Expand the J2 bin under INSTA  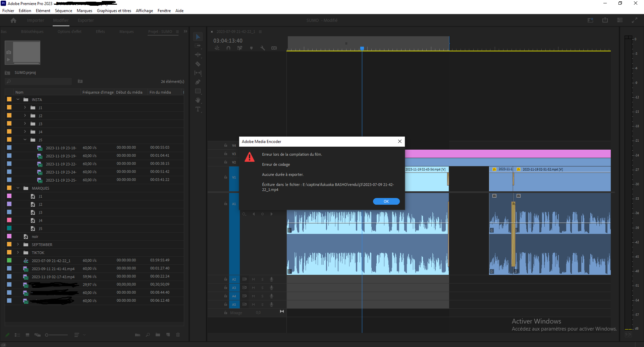(25, 115)
